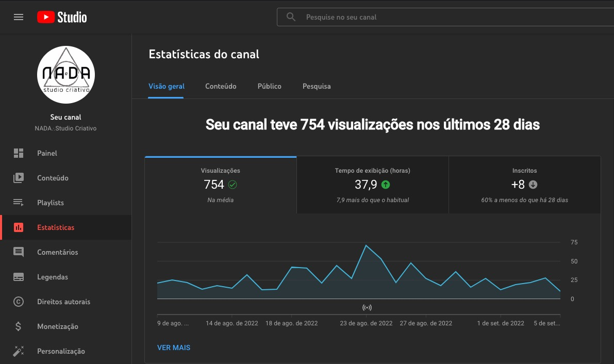Viewport: 614px width, 364px height.
Task: Select the Visão geral tab
Action: click(x=167, y=86)
